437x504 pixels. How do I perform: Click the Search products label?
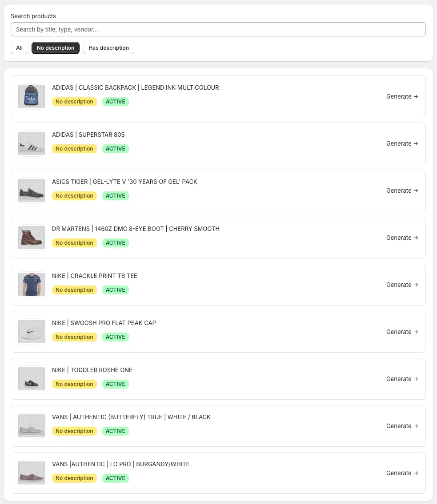click(33, 16)
